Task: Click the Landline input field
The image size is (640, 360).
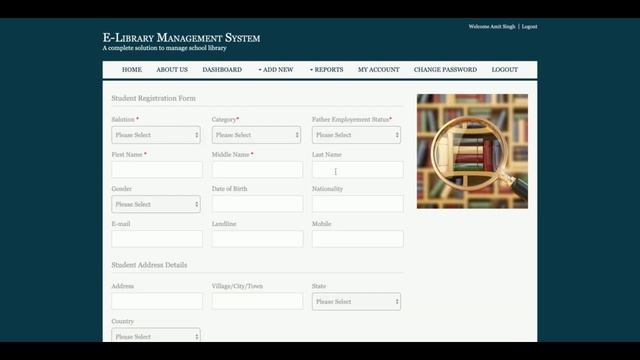Action: pyautogui.click(x=257, y=239)
